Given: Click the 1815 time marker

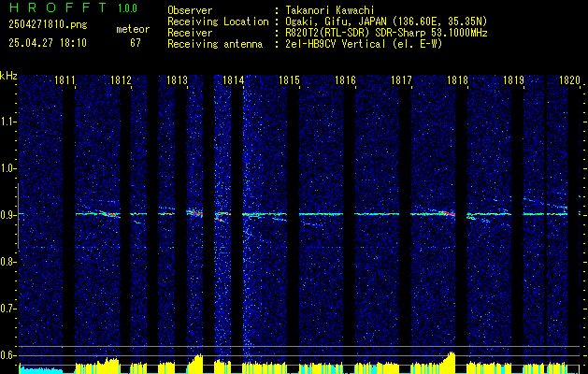Looking at the screenshot, I should [289, 79].
